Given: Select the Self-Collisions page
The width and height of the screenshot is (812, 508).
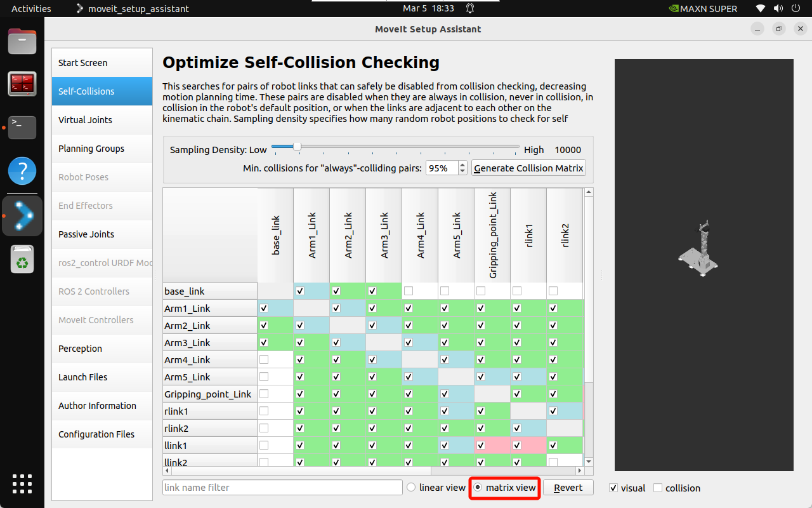Looking at the screenshot, I should (x=102, y=91).
